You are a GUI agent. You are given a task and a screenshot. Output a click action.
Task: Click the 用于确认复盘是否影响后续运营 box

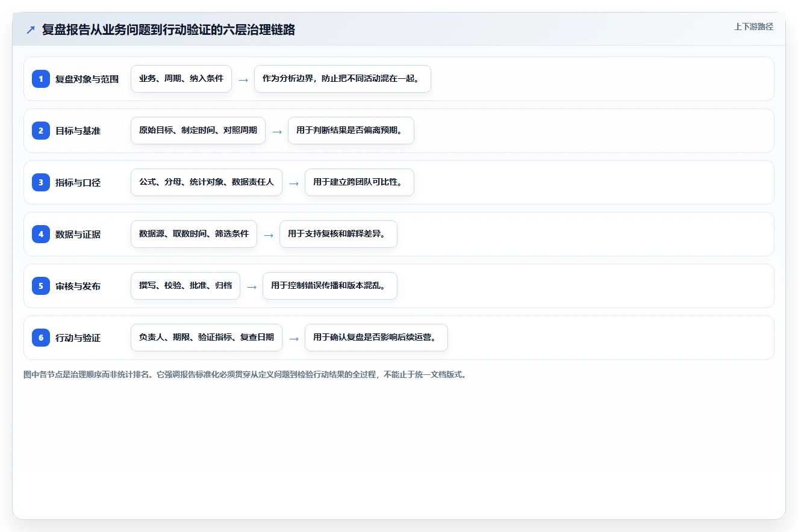(376, 338)
